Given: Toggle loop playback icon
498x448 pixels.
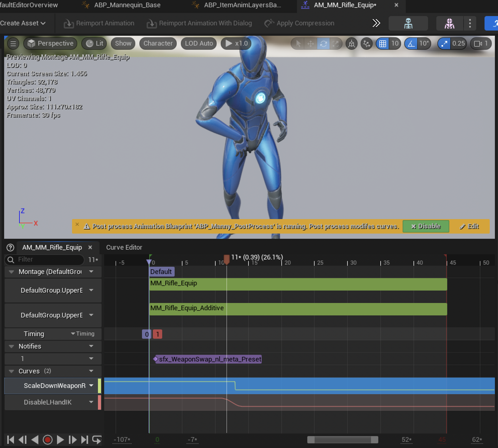Looking at the screenshot, I should 97,439.
